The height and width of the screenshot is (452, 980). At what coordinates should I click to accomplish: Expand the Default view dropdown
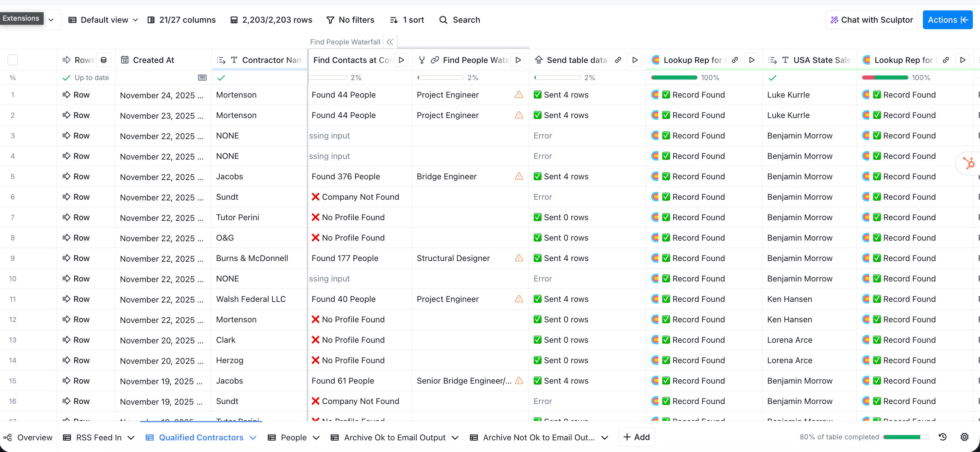(103, 20)
